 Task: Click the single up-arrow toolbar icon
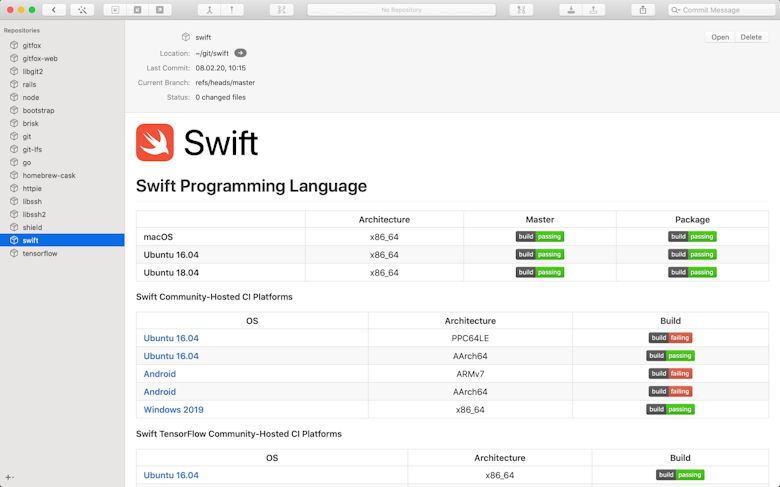232,10
